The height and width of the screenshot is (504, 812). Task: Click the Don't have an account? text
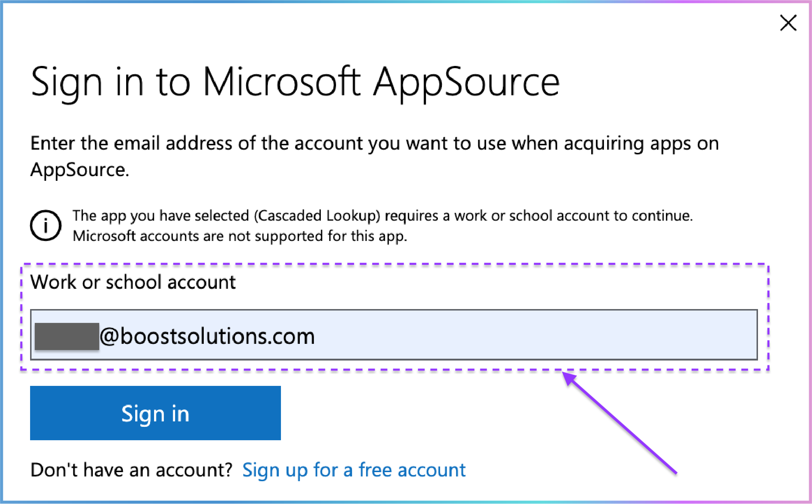click(x=131, y=470)
